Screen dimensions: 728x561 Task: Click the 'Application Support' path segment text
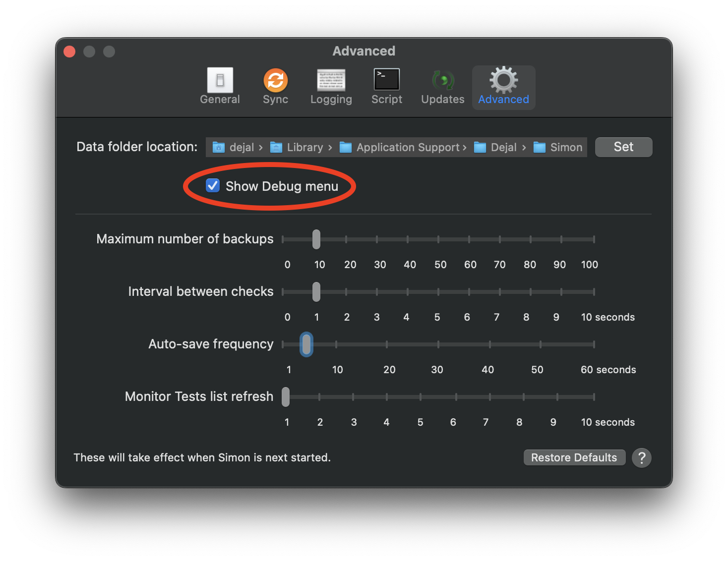point(408,147)
